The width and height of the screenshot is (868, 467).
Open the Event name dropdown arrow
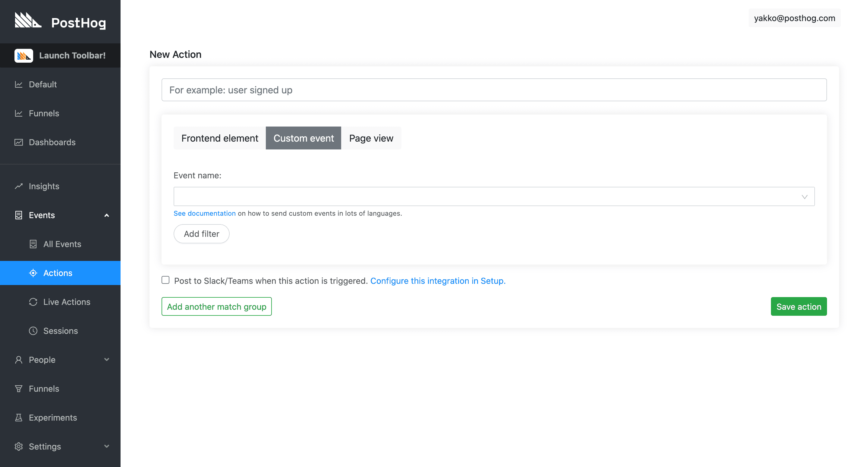tap(805, 197)
